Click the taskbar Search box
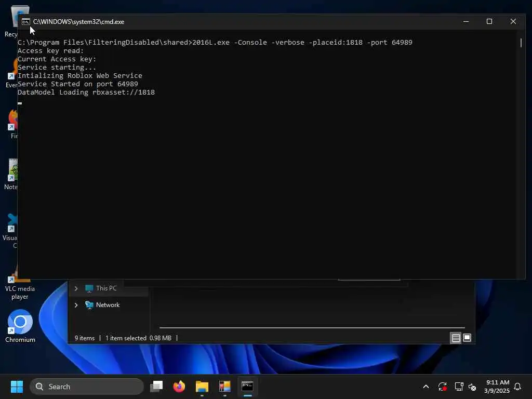 pyautogui.click(x=87, y=387)
